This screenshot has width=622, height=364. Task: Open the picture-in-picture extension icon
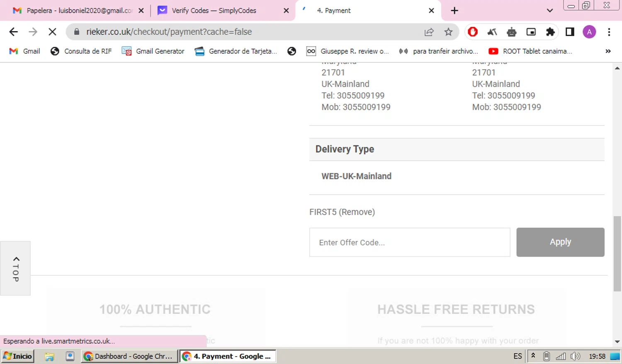pos(531,32)
